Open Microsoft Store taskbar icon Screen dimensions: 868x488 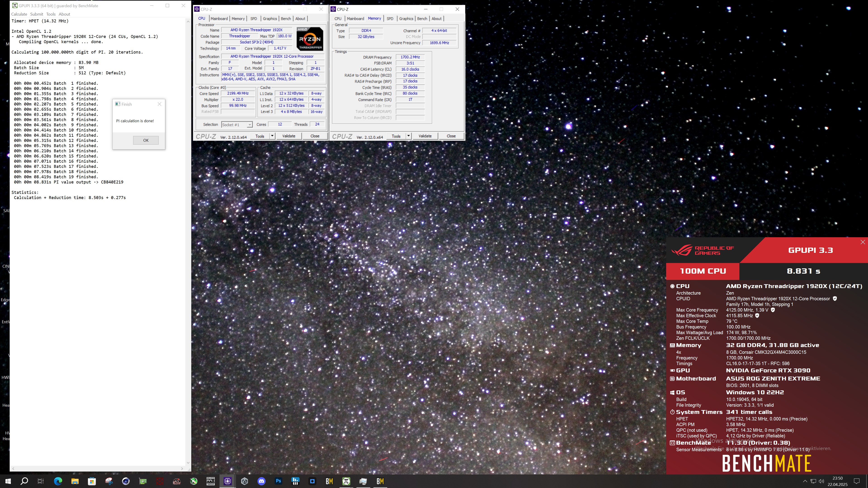(x=92, y=481)
